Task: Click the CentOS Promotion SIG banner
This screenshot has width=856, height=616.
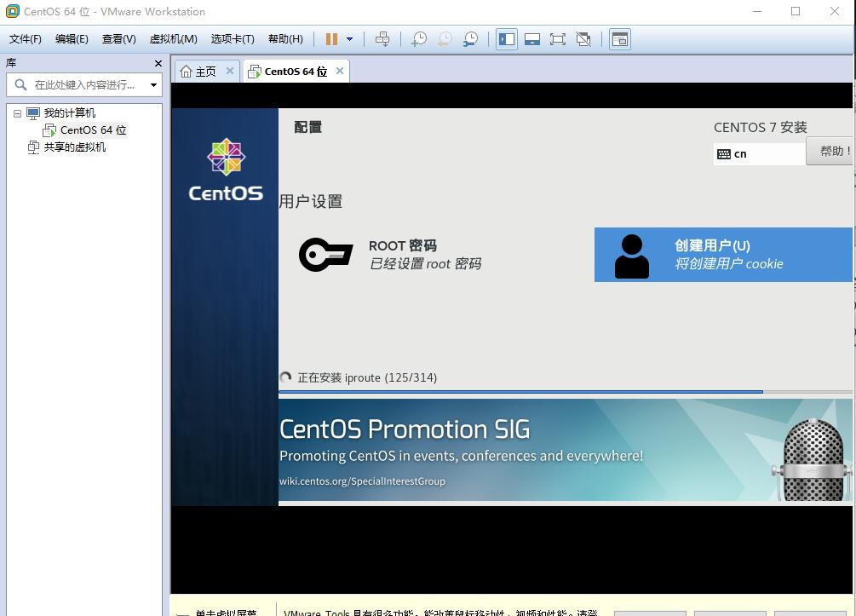Action: pos(566,450)
